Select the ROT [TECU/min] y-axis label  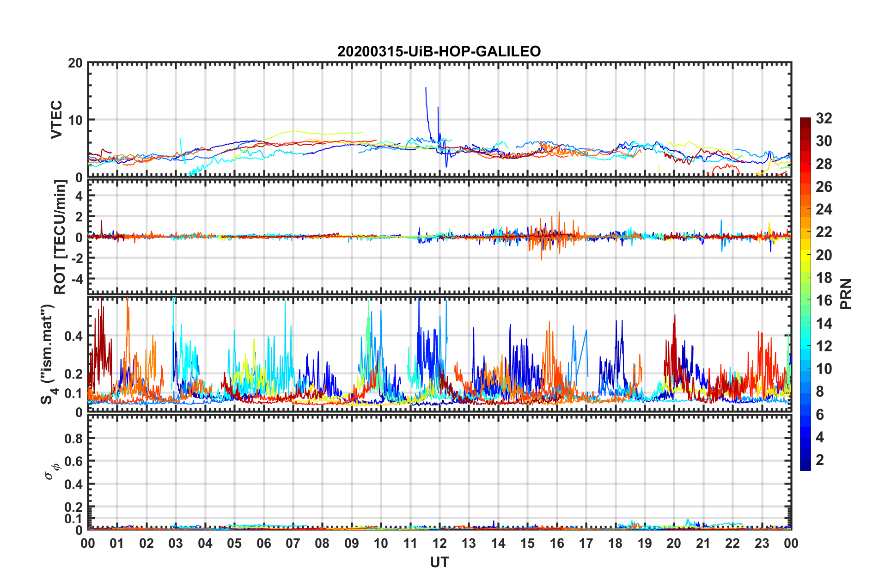[x=60, y=237]
